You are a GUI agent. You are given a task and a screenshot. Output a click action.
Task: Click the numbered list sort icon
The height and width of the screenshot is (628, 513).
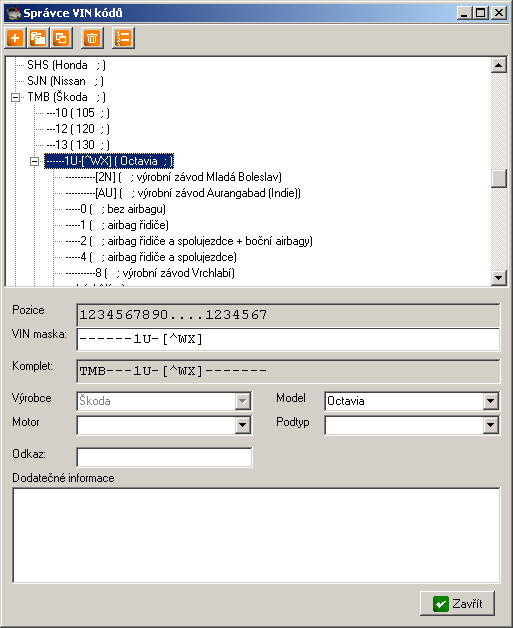[123, 38]
